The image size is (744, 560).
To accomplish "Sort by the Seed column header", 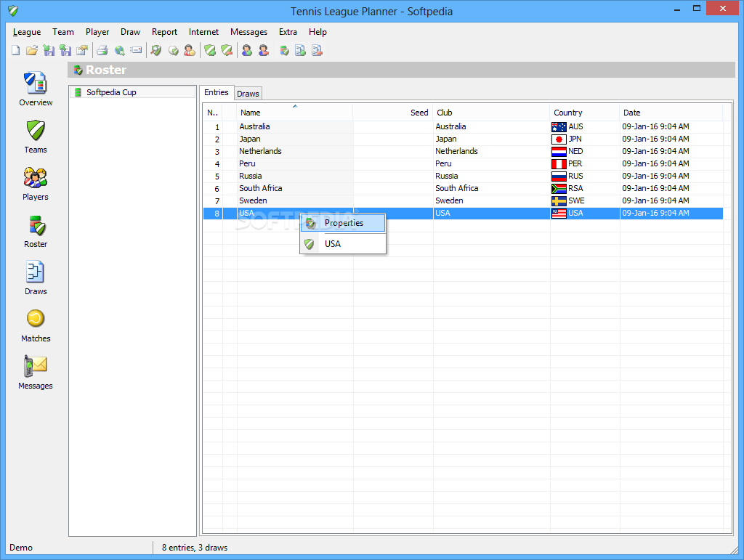I will 393,113.
